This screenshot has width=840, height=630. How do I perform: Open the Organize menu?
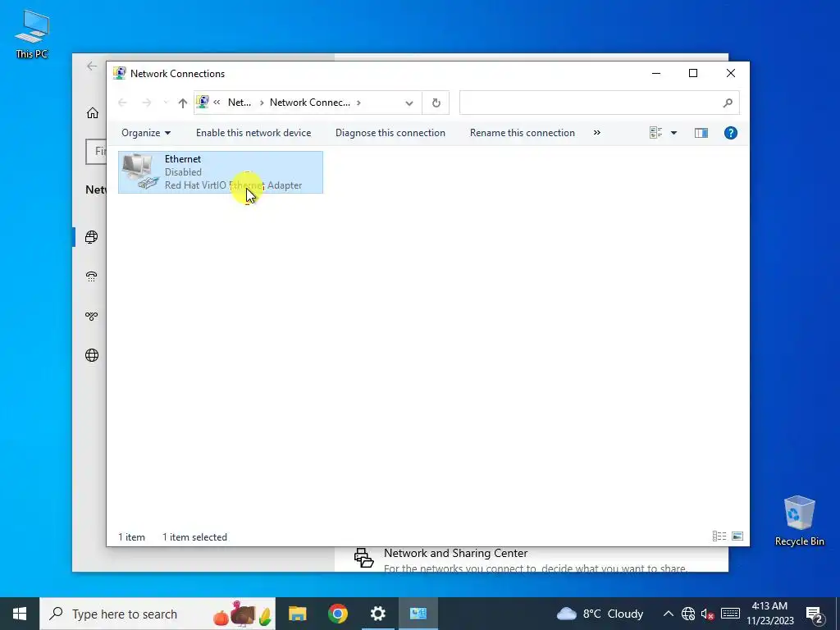146,133
